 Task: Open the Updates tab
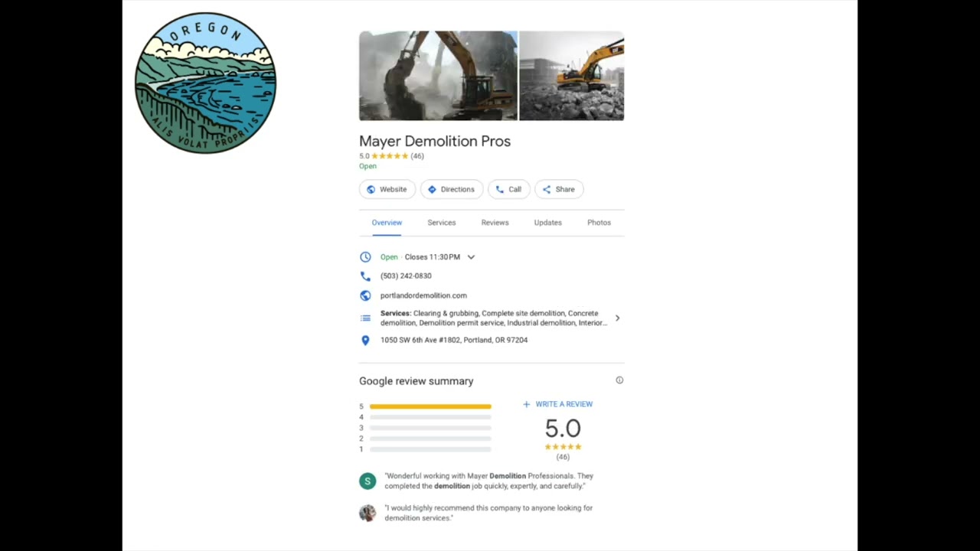tap(547, 223)
